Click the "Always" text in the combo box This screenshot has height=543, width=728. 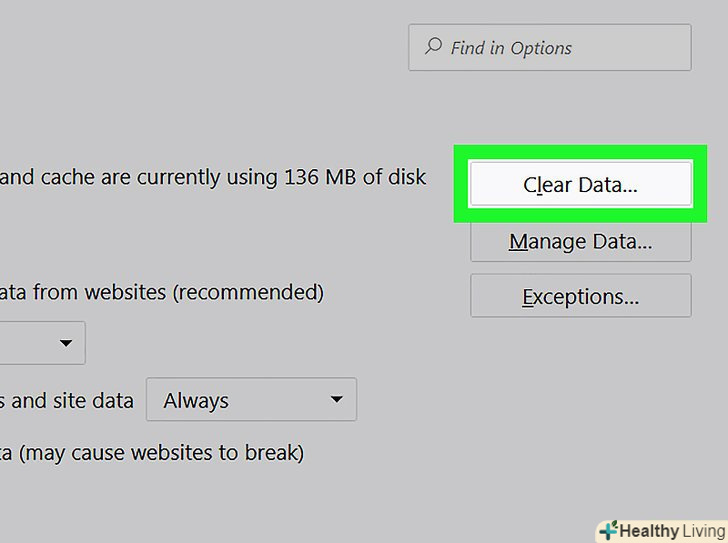(x=196, y=401)
